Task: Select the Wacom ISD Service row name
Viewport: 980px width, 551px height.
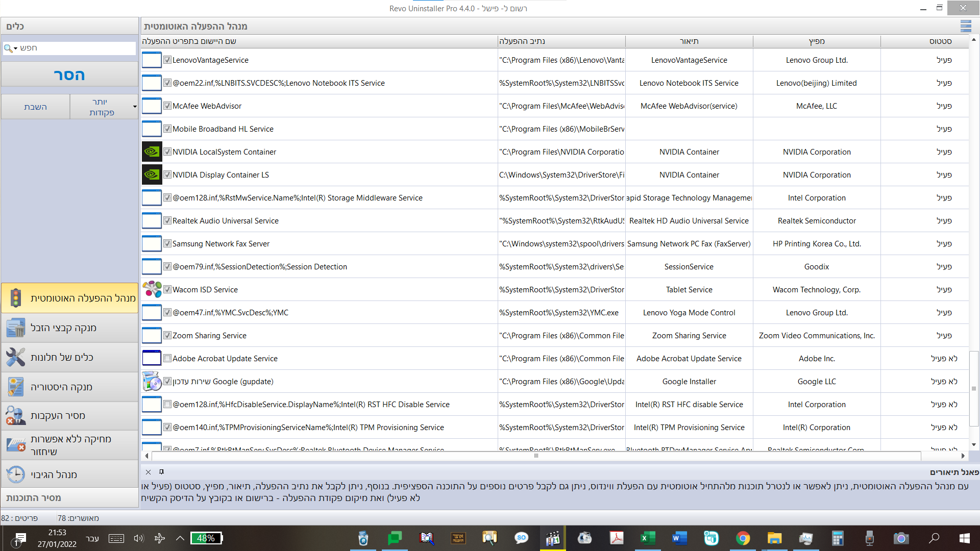Action: [x=205, y=289]
